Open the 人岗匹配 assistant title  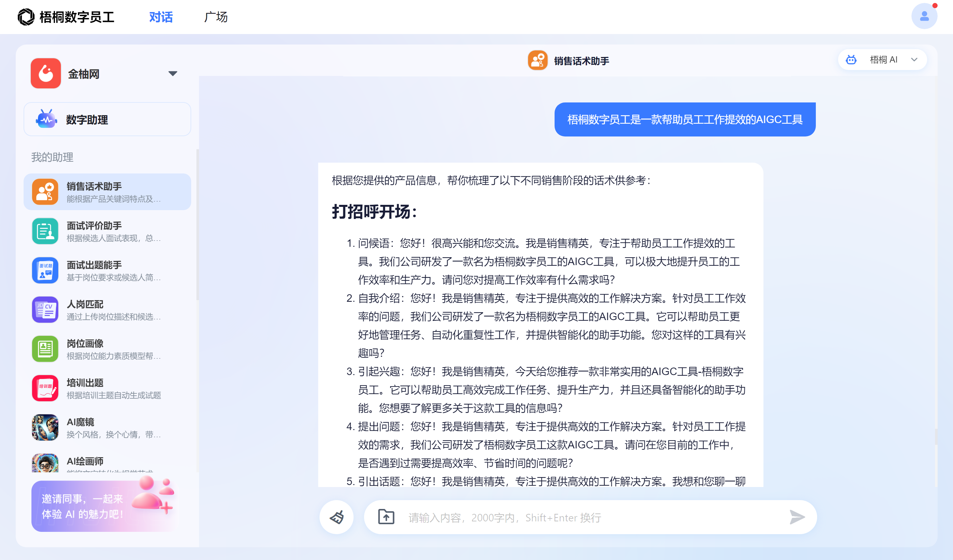(x=85, y=304)
